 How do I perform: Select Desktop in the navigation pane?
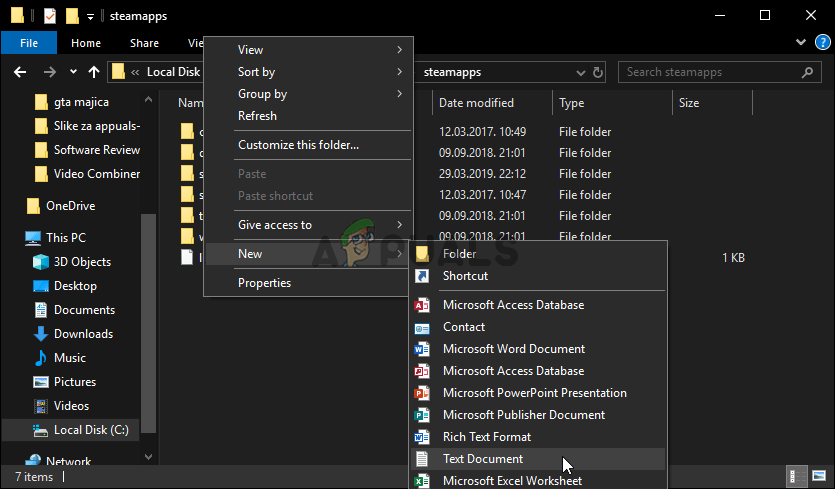(75, 286)
